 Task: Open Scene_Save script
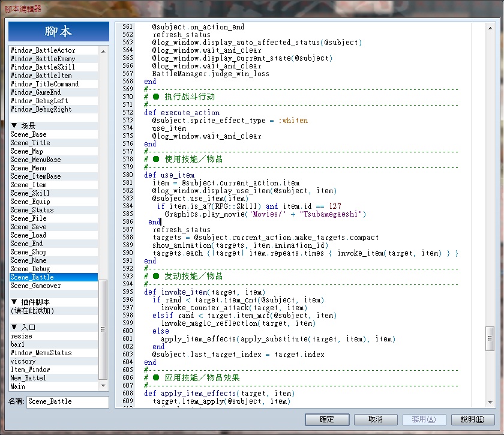tap(53, 227)
